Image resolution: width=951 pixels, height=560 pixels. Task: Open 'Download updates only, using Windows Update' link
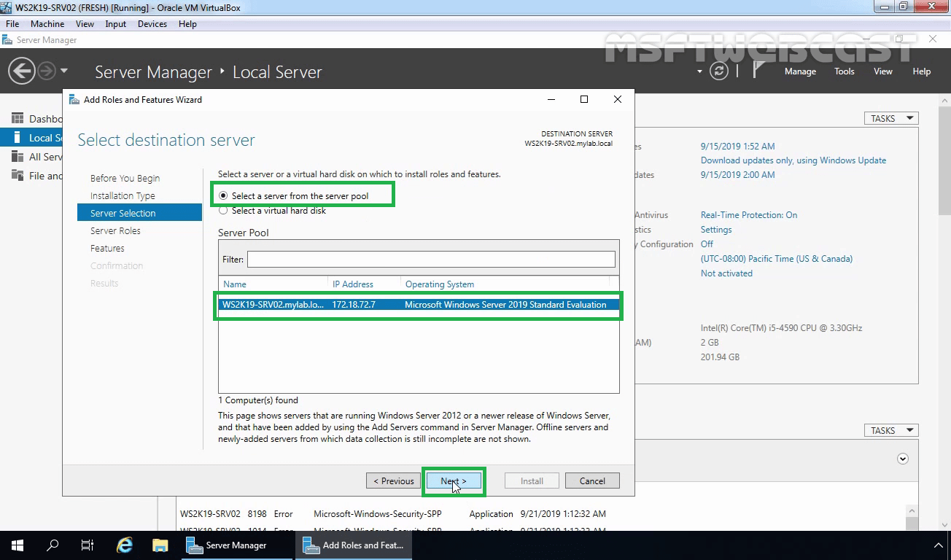pos(793,160)
